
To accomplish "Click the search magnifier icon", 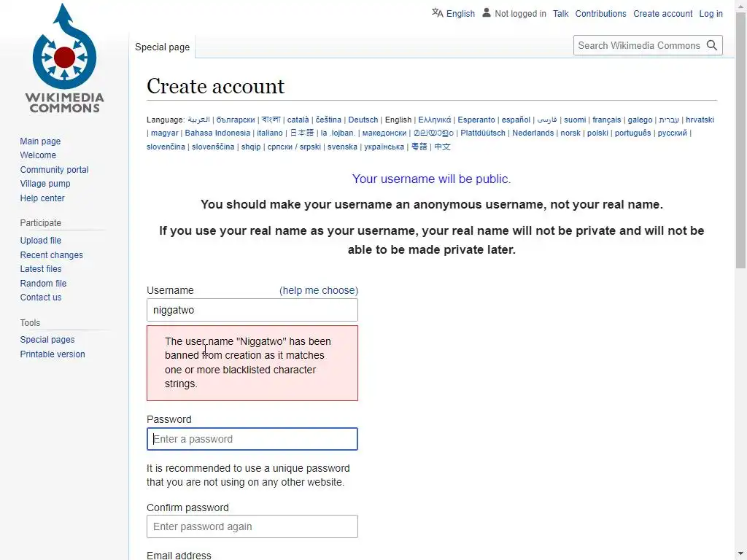I will [x=712, y=45].
